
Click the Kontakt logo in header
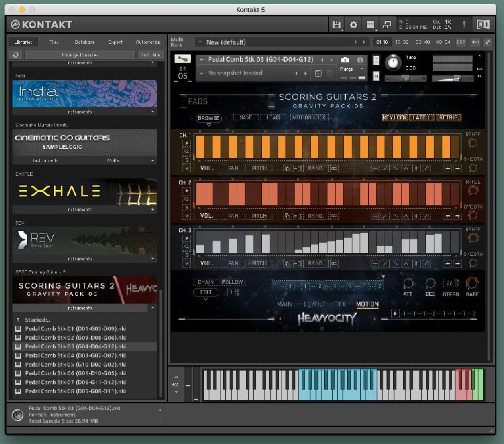[x=41, y=25]
